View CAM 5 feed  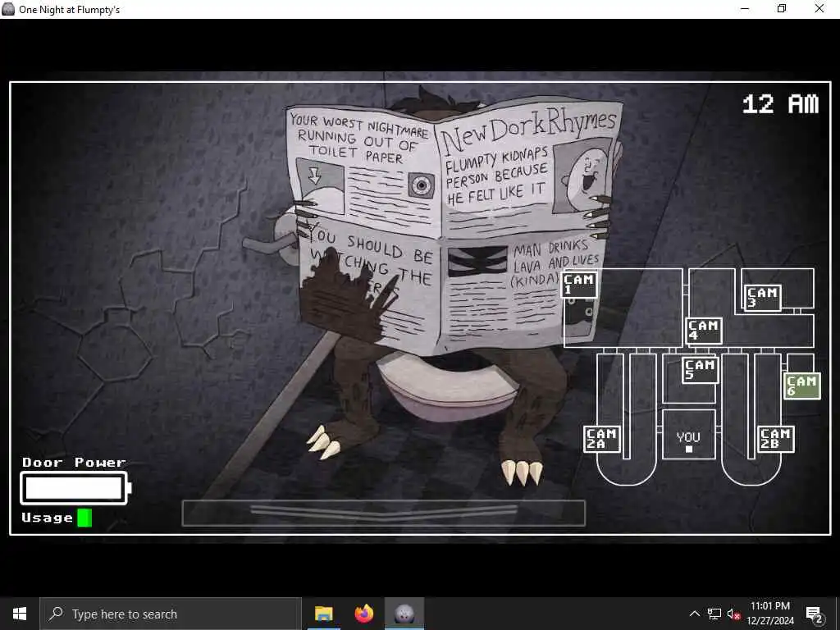pos(701,370)
